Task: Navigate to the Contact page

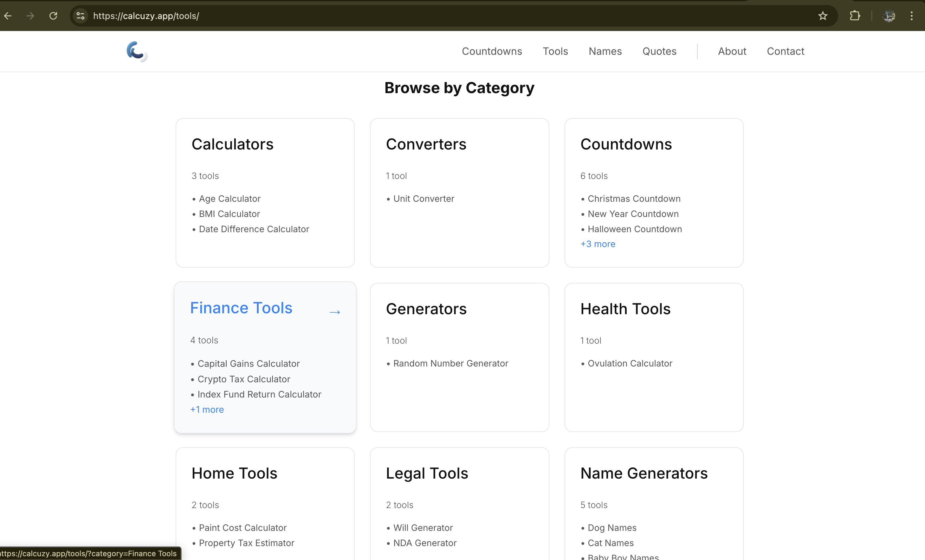Action: (x=785, y=51)
